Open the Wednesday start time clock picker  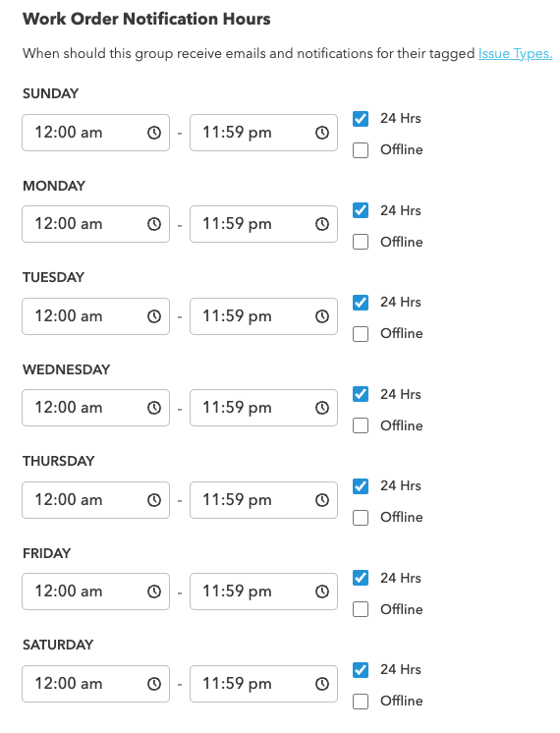(154, 408)
